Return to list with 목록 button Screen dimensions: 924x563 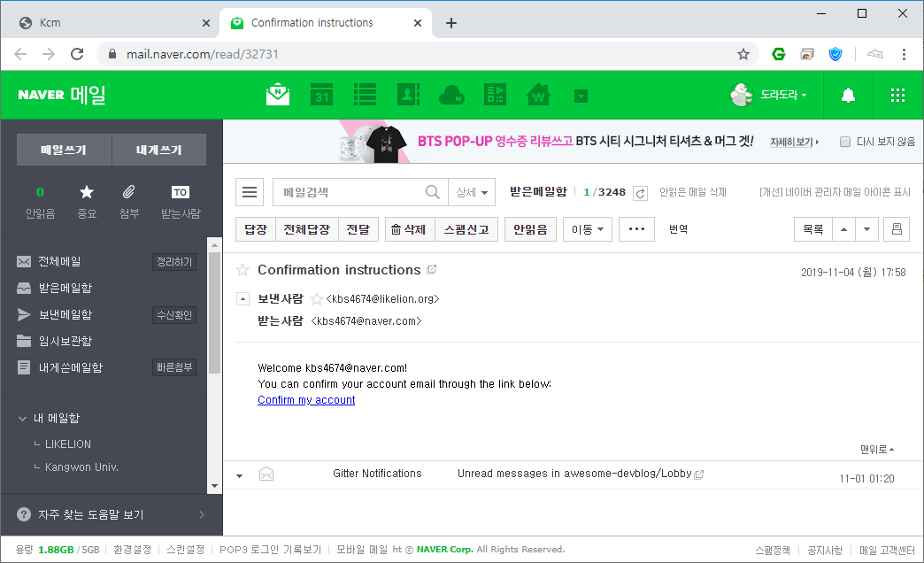(x=813, y=229)
